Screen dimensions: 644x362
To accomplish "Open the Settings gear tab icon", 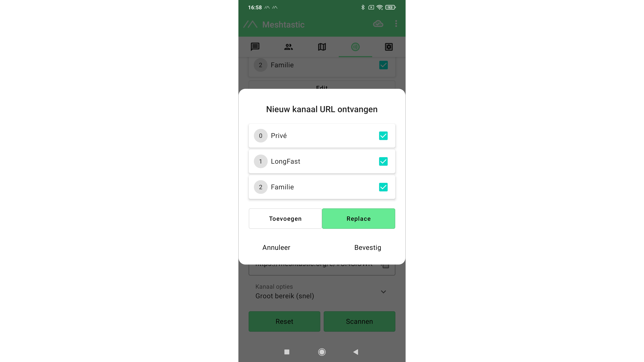I will point(389,47).
